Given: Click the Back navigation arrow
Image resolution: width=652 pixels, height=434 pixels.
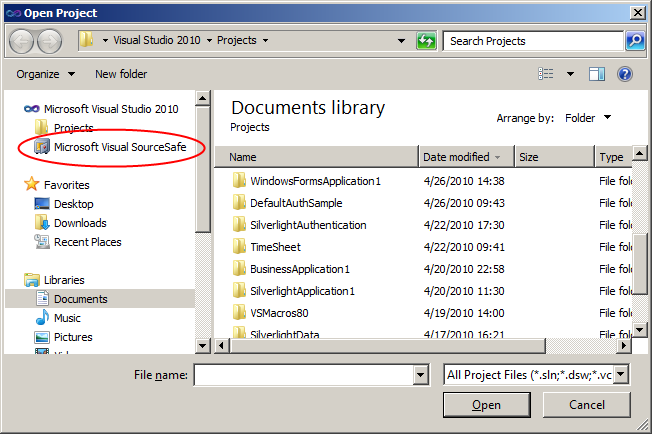Looking at the screenshot, I should [x=22, y=41].
